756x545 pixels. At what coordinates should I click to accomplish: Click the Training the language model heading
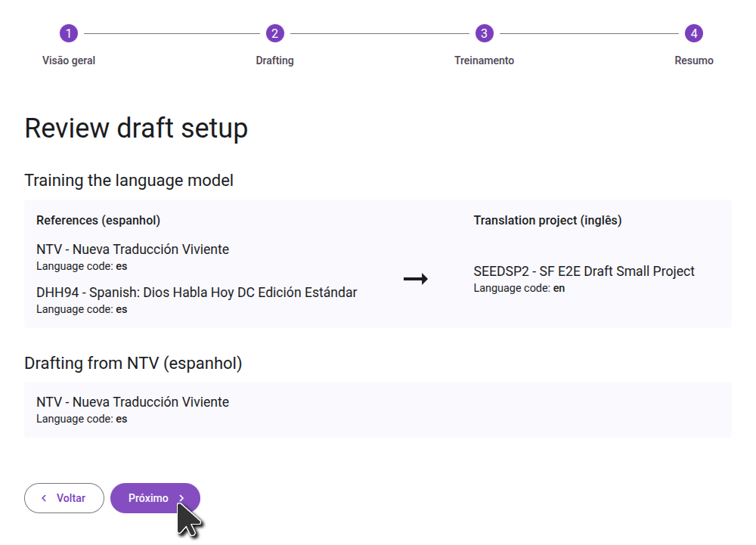[x=129, y=181]
